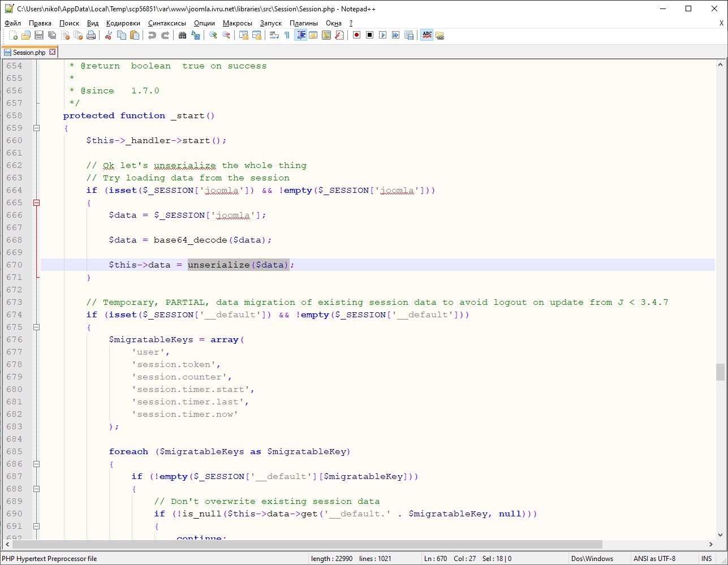728x565 pixels.
Task: Close the current document via the toolbar icon
Action: pos(65,36)
